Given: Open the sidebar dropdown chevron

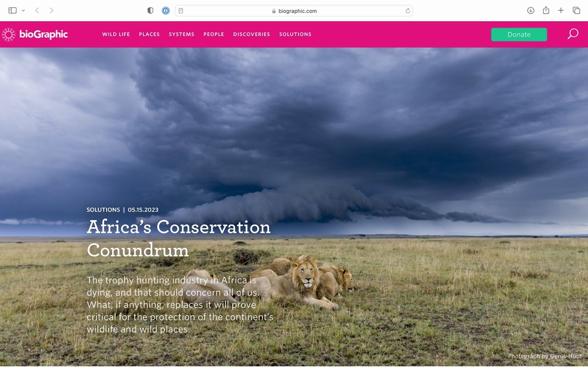Looking at the screenshot, I should (x=23, y=11).
